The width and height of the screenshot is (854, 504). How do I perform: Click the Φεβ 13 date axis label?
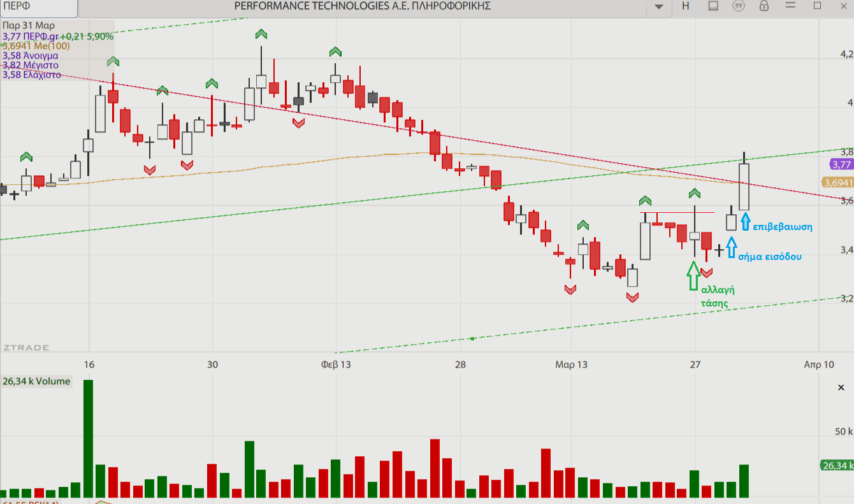coord(336,364)
